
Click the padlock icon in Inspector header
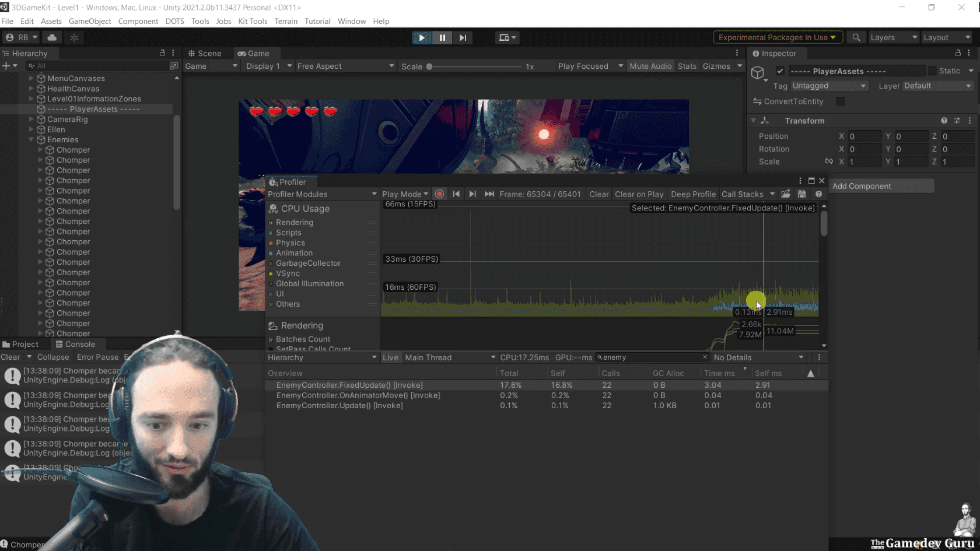pos(957,53)
